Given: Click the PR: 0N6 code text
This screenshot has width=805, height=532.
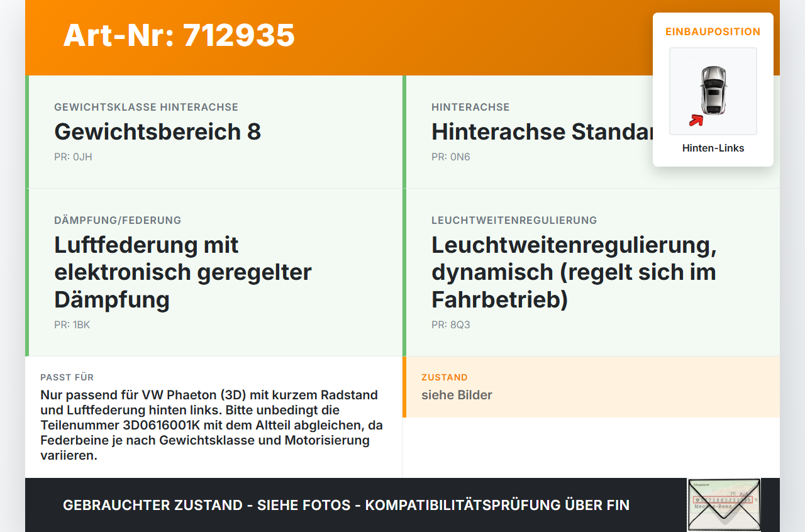Looking at the screenshot, I should 451,157.
